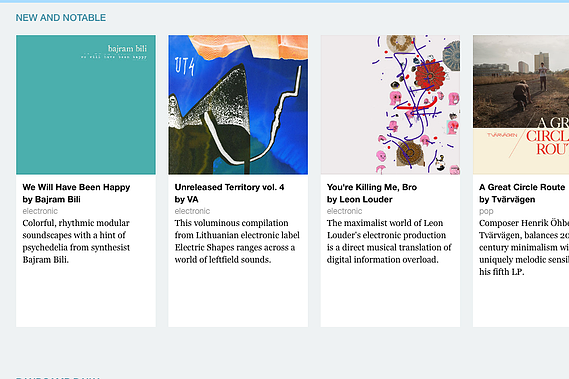Click the 'by Leon Louder' artist link
The width and height of the screenshot is (569, 379).
point(360,199)
